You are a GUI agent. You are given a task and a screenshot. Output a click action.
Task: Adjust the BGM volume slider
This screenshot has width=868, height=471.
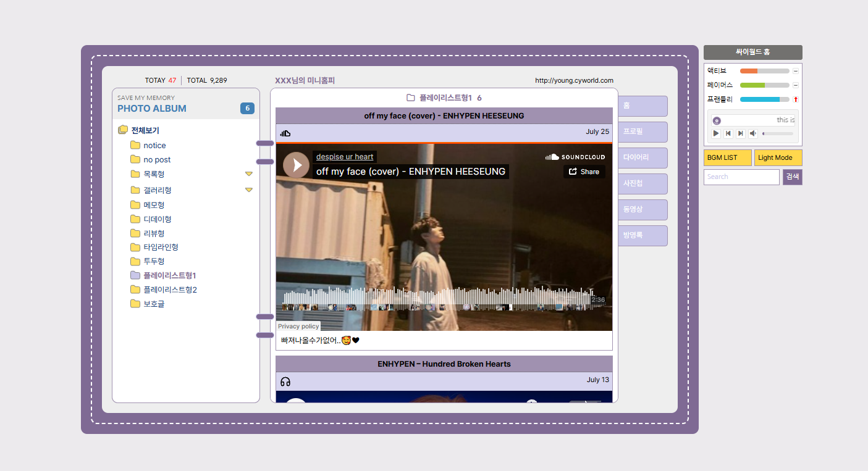pos(778,133)
